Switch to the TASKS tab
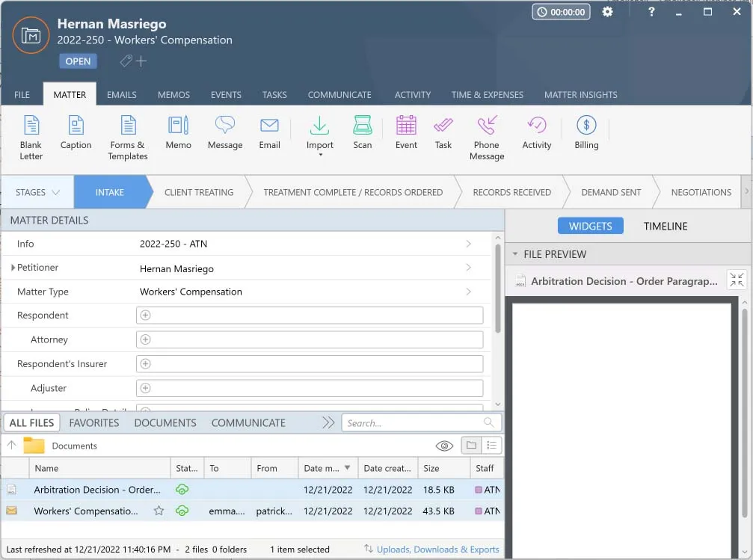 click(x=274, y=95)
